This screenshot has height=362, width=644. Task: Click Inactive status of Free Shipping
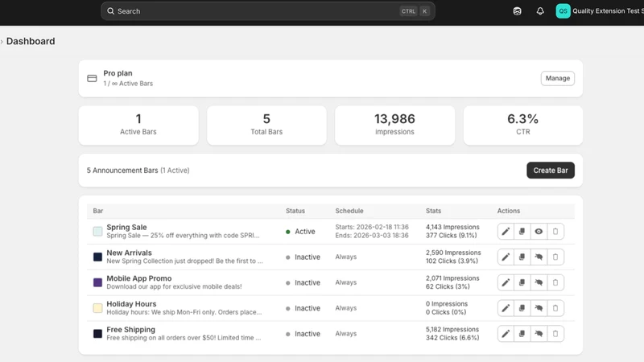[303, 334]
